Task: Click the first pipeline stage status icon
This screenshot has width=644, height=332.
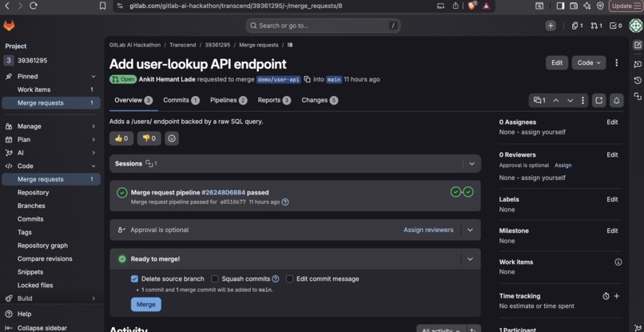Action: point(455,192)
